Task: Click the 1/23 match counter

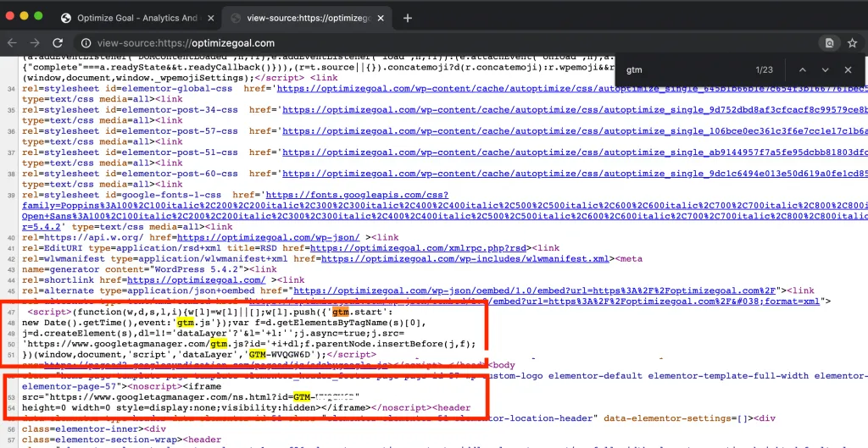Action: coord(764,69)
